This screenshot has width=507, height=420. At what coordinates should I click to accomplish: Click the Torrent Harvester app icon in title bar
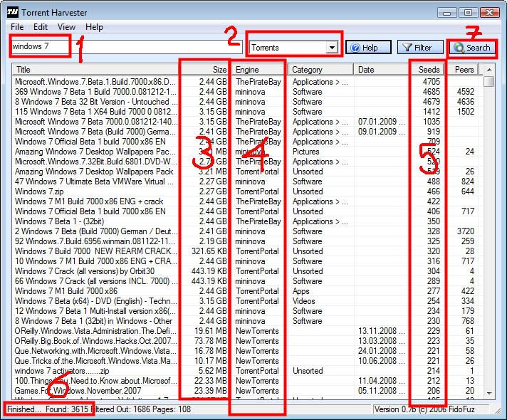point(12,13)
